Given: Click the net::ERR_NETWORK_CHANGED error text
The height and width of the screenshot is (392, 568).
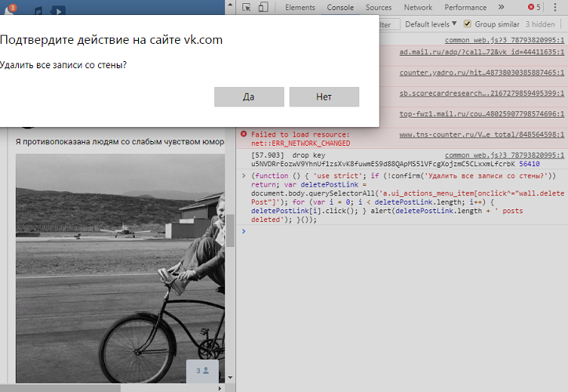Looking at the screenshot, I should click(300, 143).
